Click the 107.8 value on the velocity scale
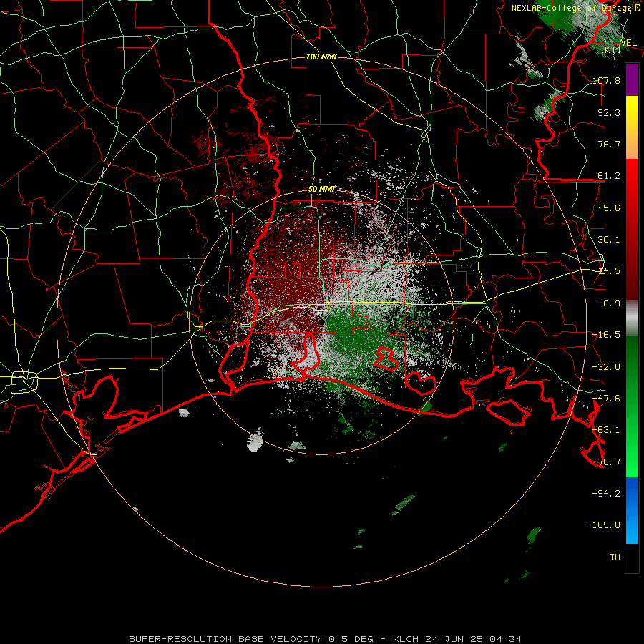This screenshot has height=644, width=644. click(606, 80)
